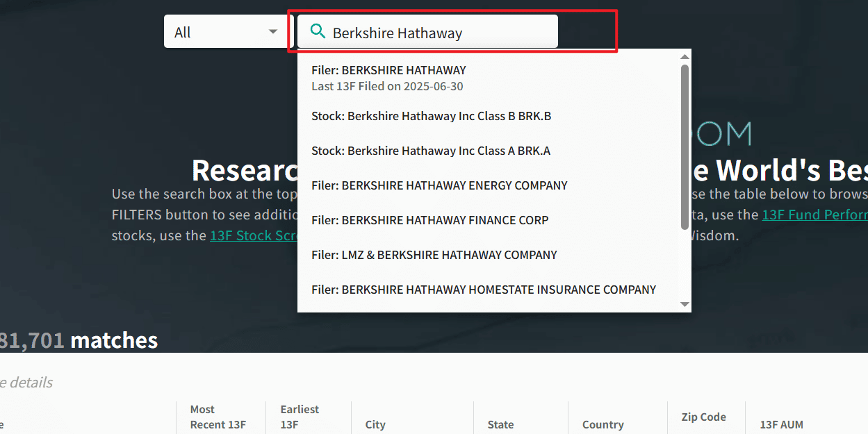868x434 pixels.
Task: Sort by Most Recent 13F column
Action: (218, 417)
